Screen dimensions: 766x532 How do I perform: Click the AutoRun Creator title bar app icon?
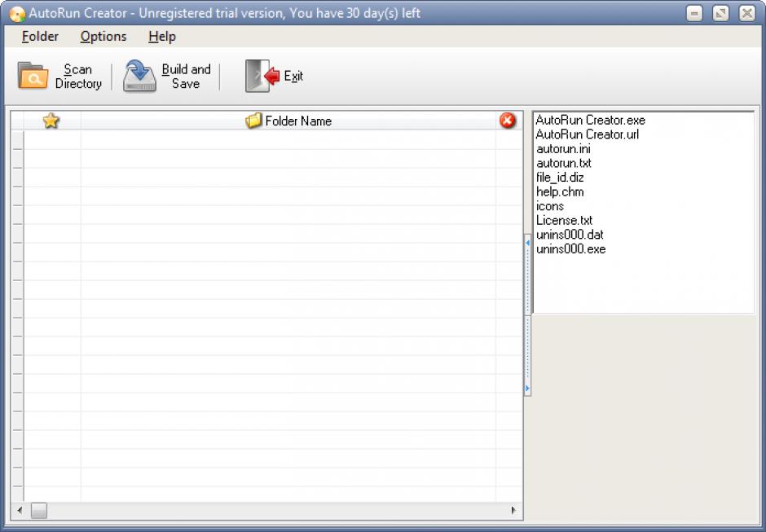(17, 14)
